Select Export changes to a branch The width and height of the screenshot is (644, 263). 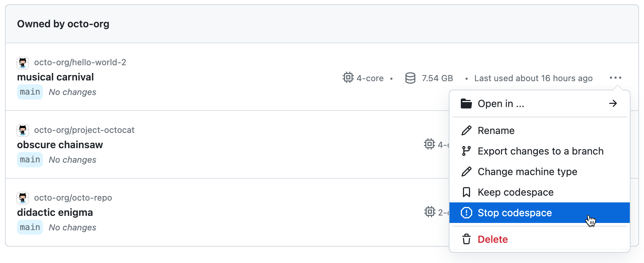[540, 151]
